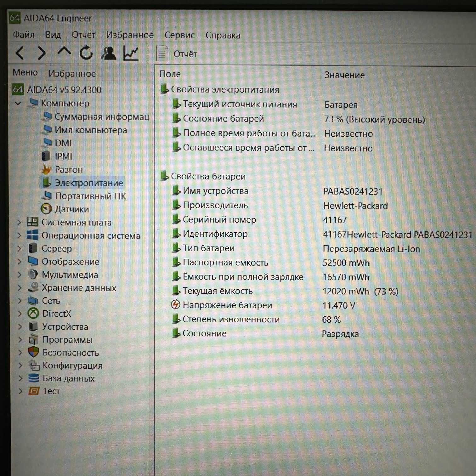Open the Разгон overclock item
The image size is (476, 476).
pos(62,169)
